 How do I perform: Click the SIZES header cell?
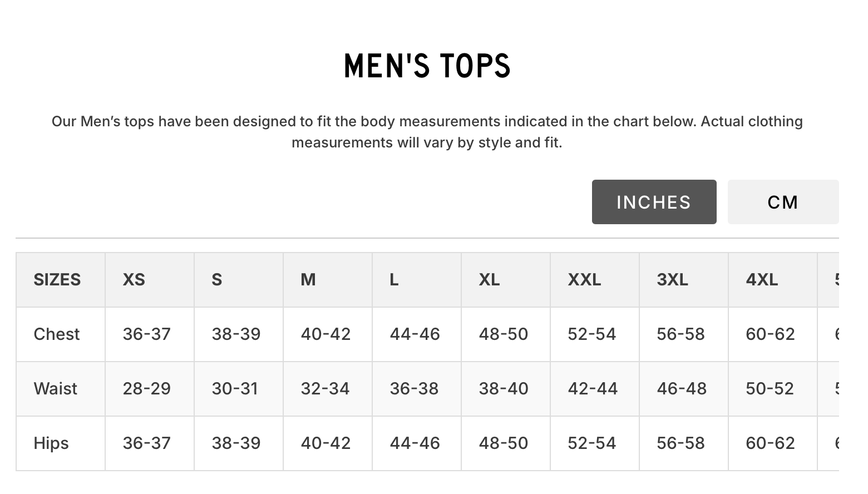57,279
